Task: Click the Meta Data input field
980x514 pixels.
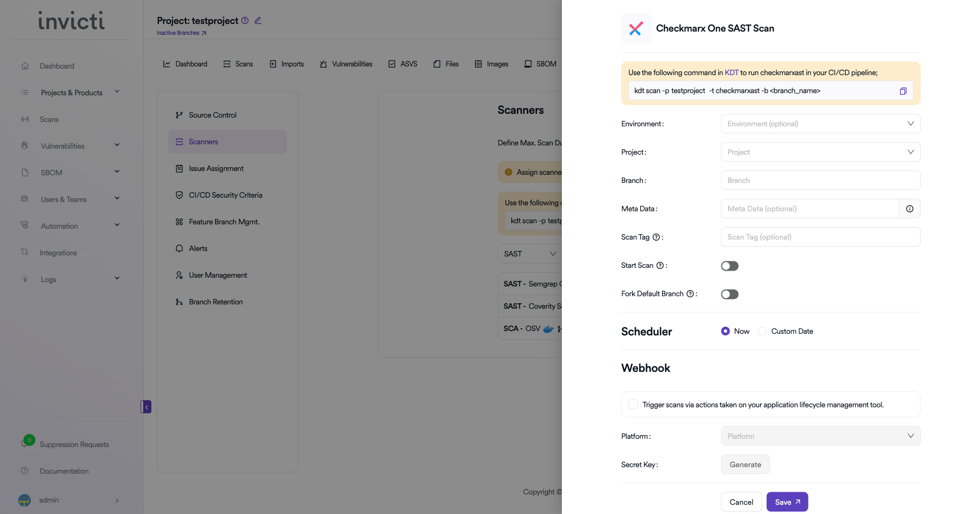Action: pyautogui.click(x=810, y=209)
